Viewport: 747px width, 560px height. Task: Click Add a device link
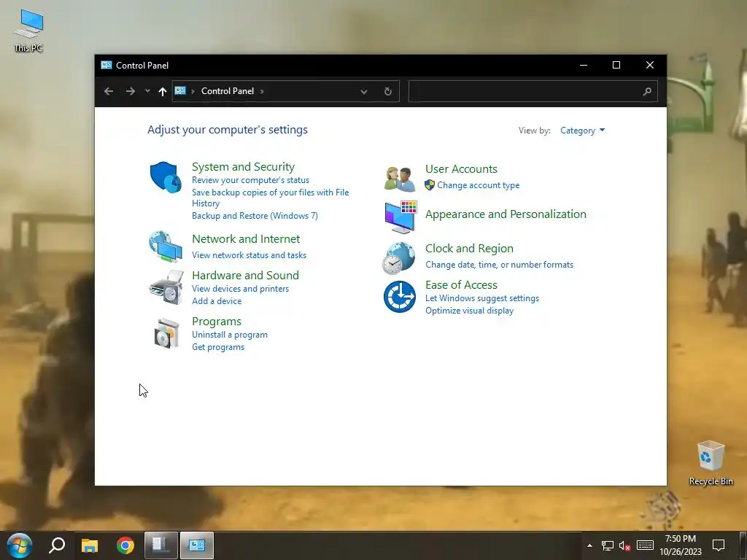click(217, 301)
